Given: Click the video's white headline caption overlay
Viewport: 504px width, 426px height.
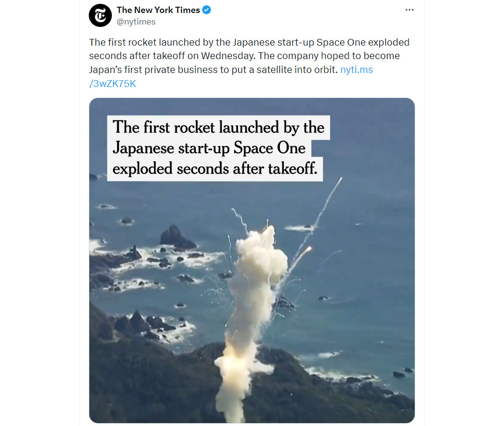Looking at the screenshot, I should point(218,148).
